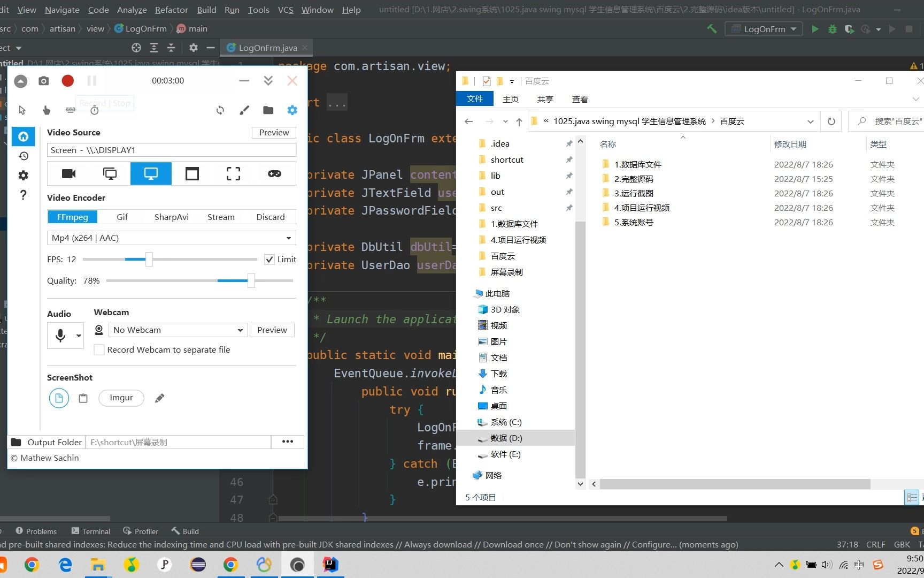Select the specific window capture source
Image resolution: width=924 pixels, height=578 pixels.
coord(191,173)
